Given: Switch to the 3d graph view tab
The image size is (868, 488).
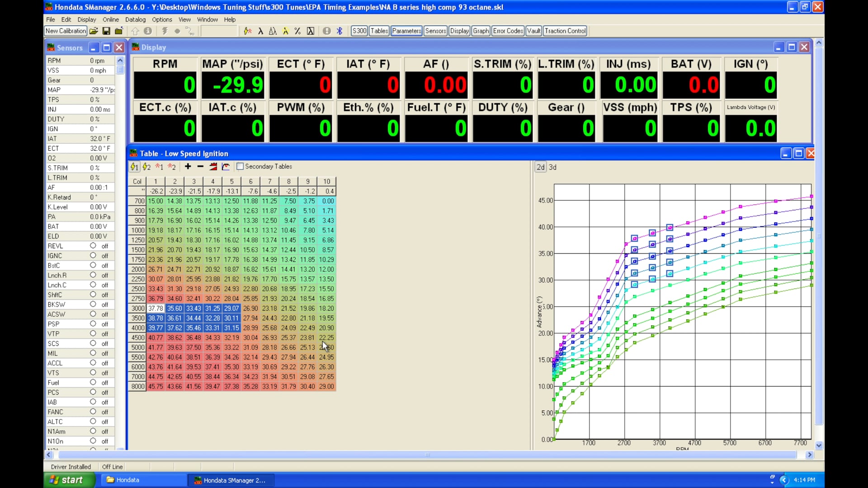Looking at the screenshot, I should tap(552, 167).
